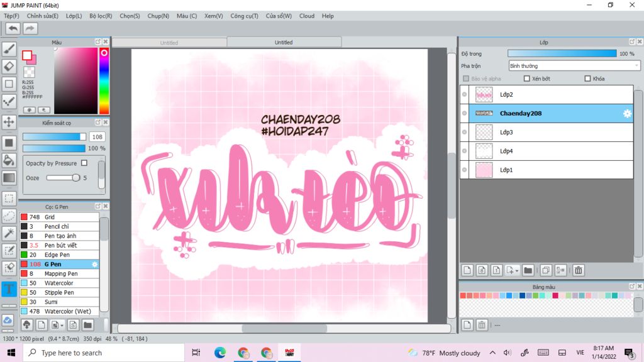Viewport: 644px width, 362px height.
Task: Enable Khóa lock checkbox
Action: tap(588, 79)
